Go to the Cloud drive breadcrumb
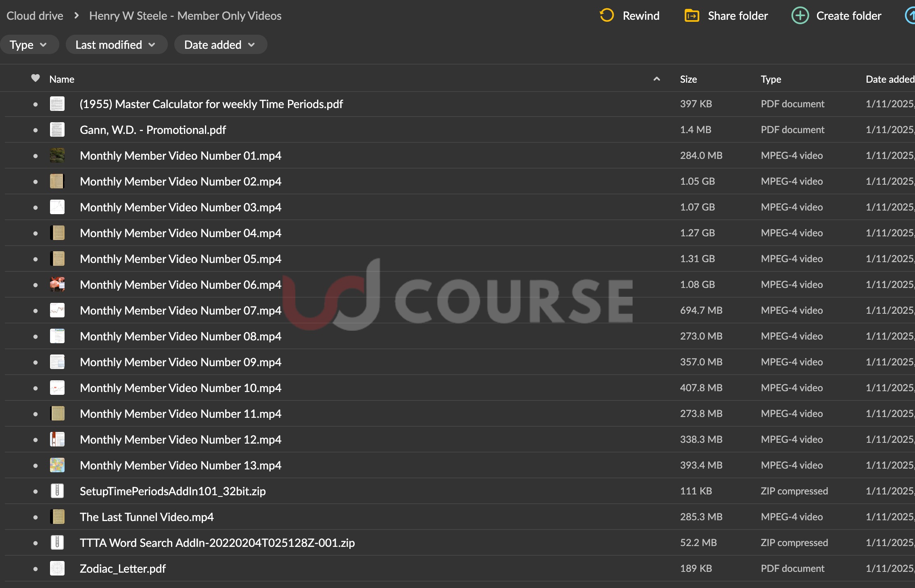915x588 pixels. 35,16
